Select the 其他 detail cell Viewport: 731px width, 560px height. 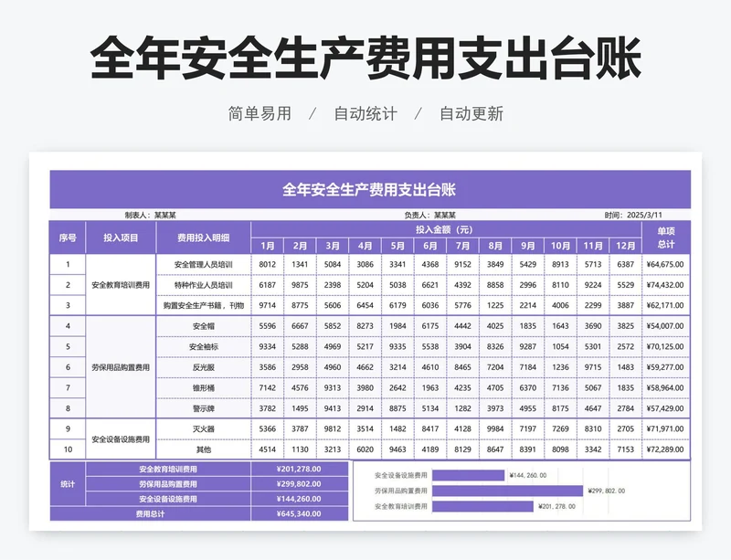[203, 449]
